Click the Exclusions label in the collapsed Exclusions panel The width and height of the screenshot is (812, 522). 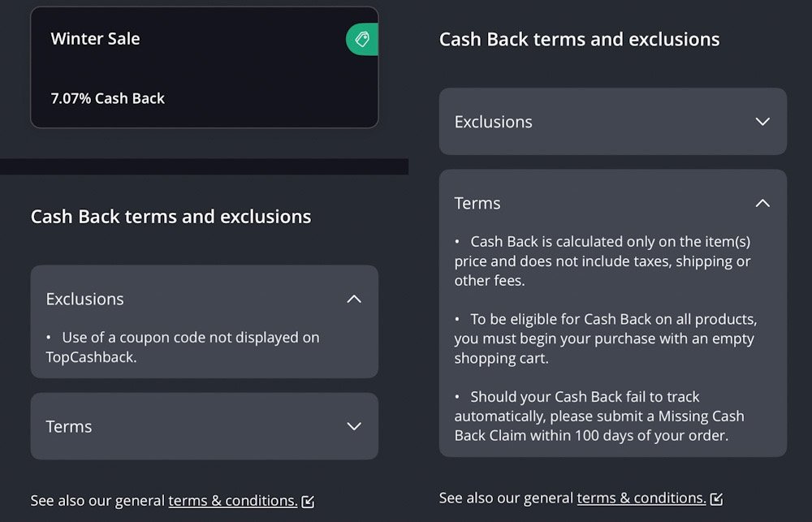point(494,122)
